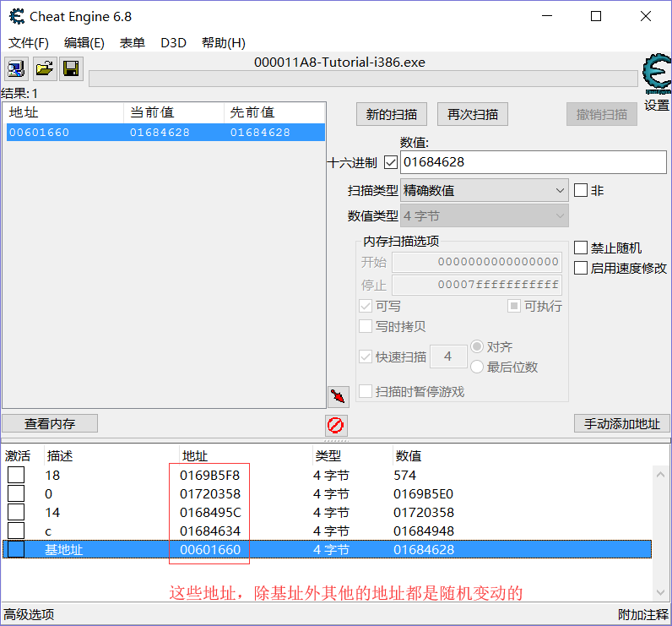Click the 停止 address input field
This screenshot has width=672, height=626.
click(x=477, y=285)
